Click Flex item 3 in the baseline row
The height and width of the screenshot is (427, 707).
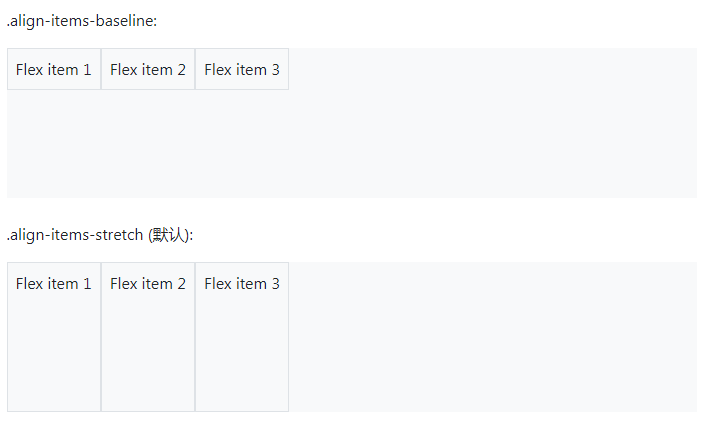(x=242, y=69)
